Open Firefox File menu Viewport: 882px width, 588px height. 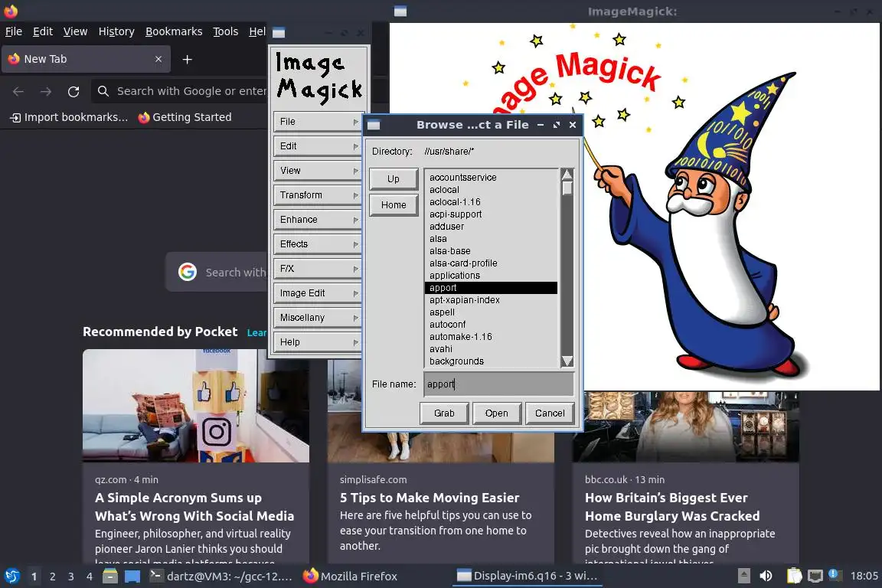[x=14, y=31]
